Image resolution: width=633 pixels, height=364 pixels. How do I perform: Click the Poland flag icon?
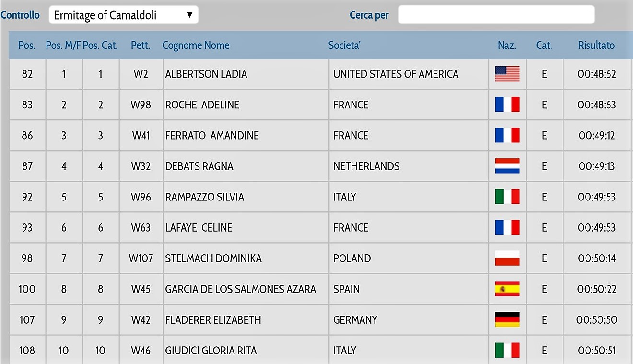(x=507, y=258)
